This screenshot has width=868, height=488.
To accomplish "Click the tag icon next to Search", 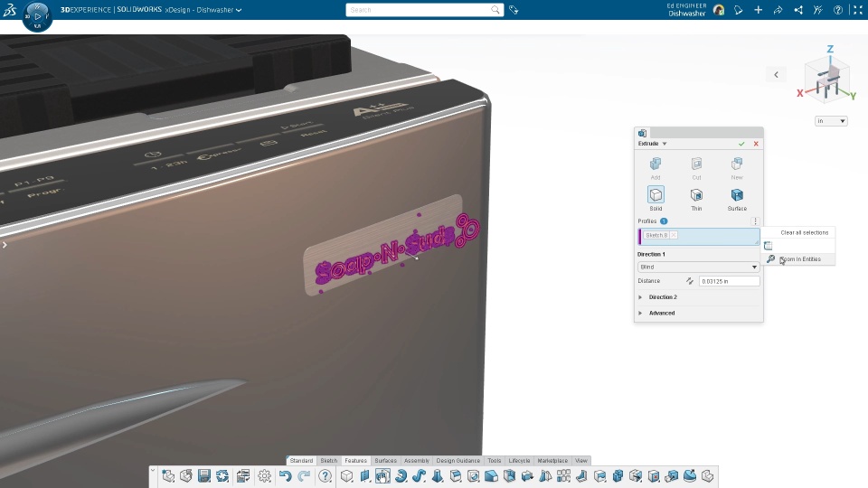I will 514,10.
